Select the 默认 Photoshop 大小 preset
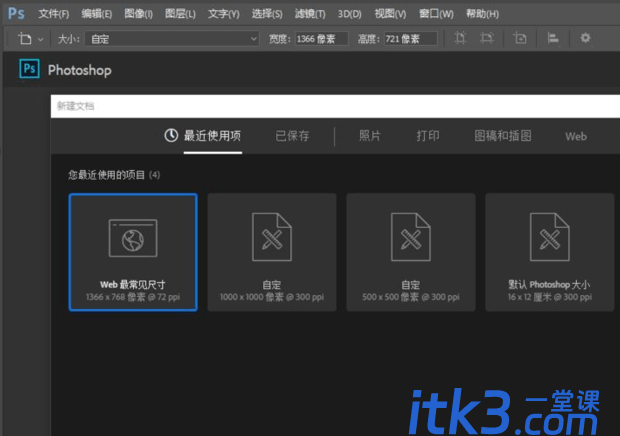The image size is (620, 436). [x=550, y=252]
